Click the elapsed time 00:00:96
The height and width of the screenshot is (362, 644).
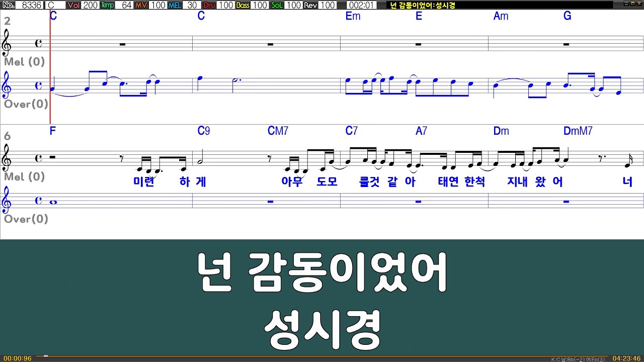[17, 358]
